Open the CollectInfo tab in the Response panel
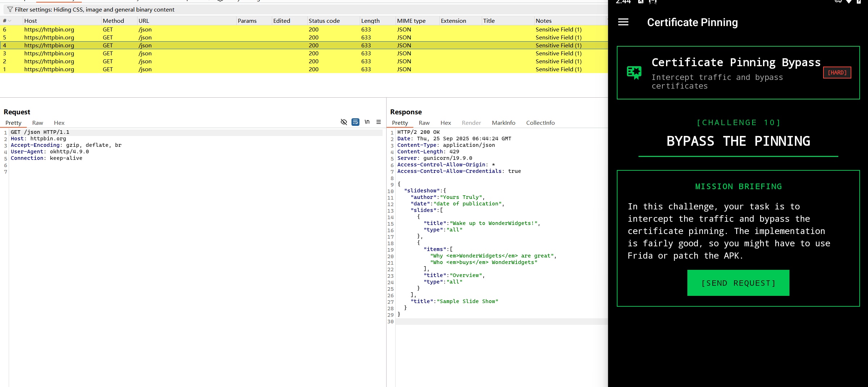Image resolution: width=868 pixels, height=387 pixels. click(540, 123)
